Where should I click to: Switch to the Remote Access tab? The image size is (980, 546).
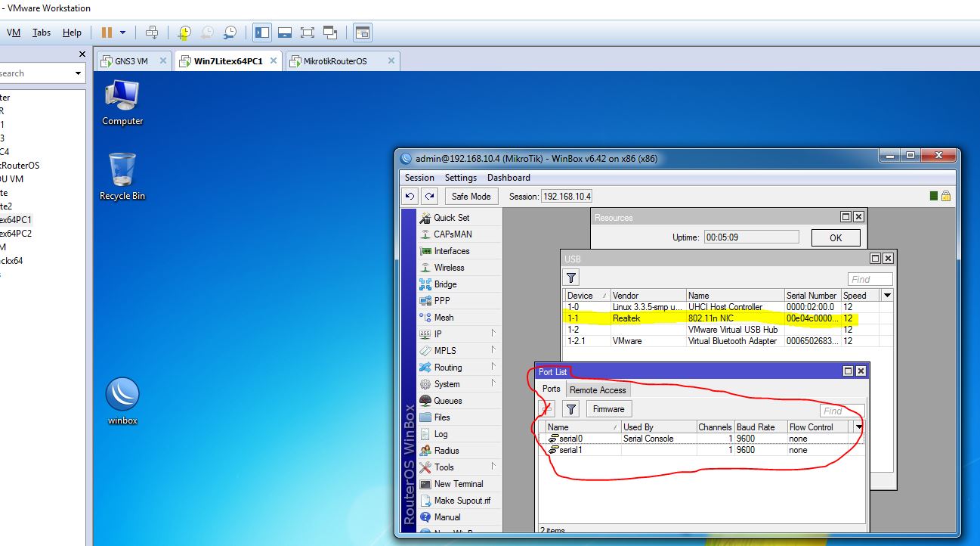(x=597, y=389)
